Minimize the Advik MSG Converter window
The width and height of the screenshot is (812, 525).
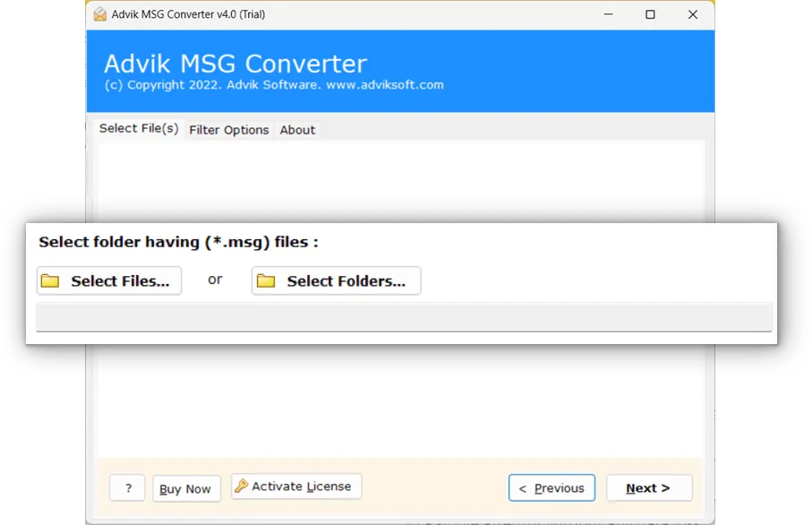point(609,14)
